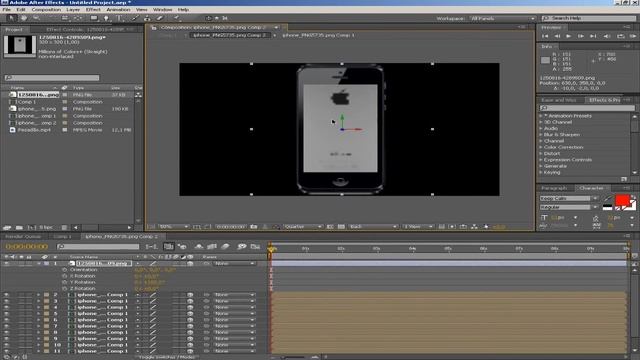This screenshot has height=360, width=640.
Task: Open the 3D view Back dropdown
Action: [x=373, y=227]
